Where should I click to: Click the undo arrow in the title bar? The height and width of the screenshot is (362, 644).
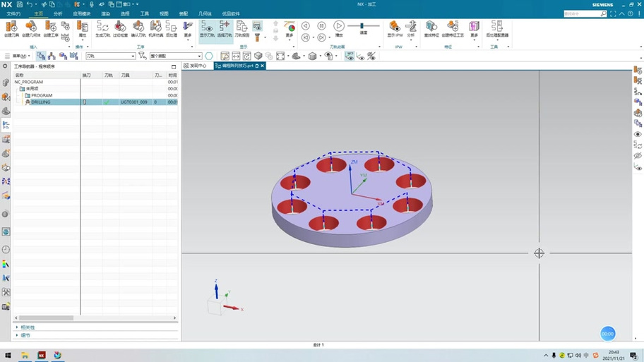(x=29, y=4)
